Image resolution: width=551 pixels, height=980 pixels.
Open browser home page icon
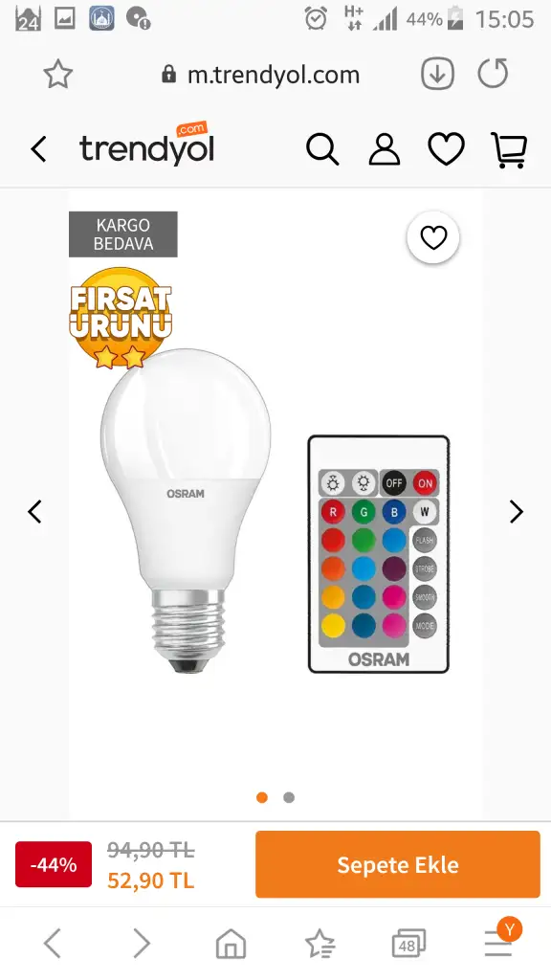tap(231, 943)
